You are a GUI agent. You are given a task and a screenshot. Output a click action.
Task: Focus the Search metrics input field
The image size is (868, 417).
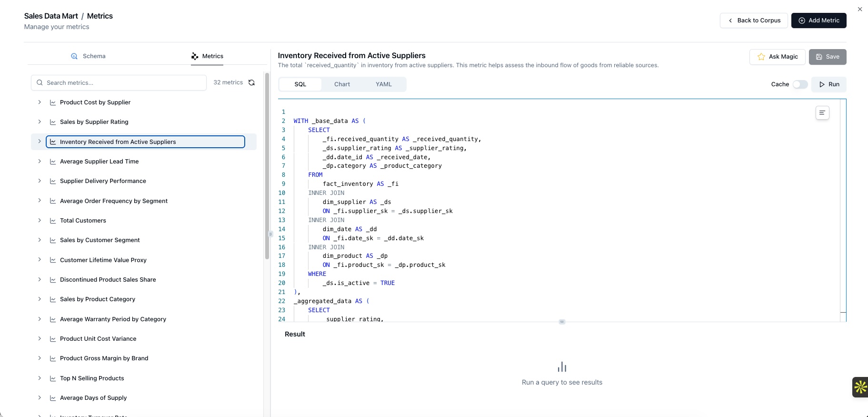click(119, 82)
